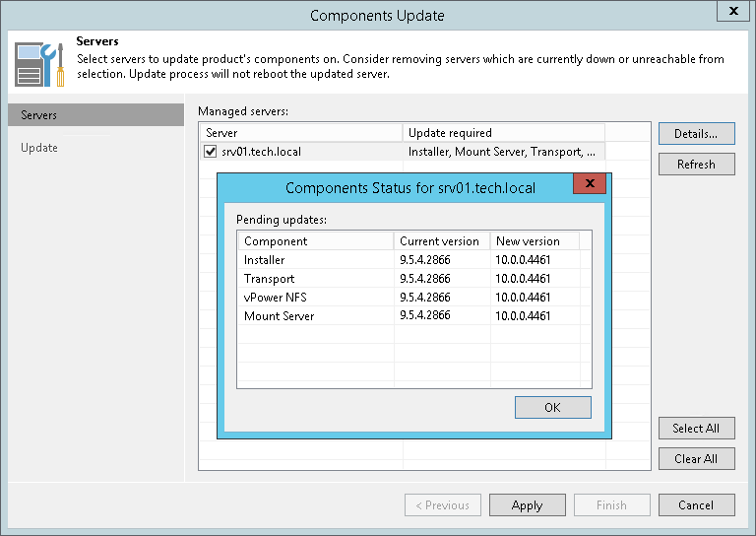Screen dimensions: 756x536
Task: Apply the component updates
Action: [528, 505]
